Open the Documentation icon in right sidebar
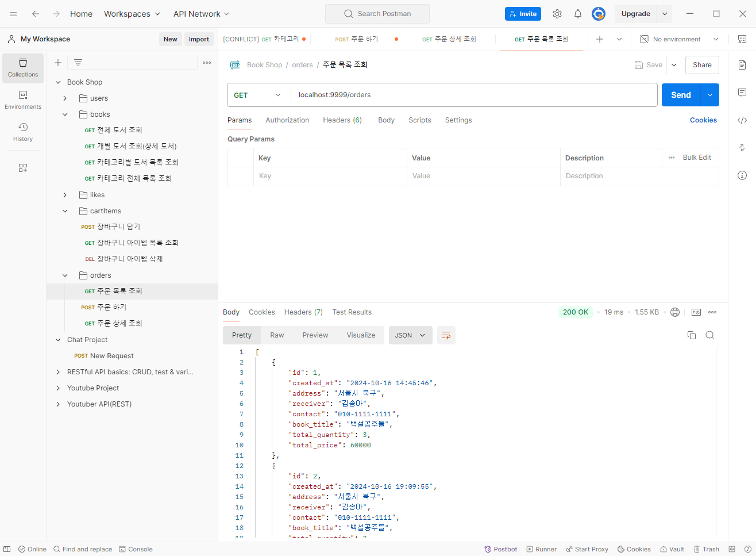This screenshot has width=756, height=556. (742, 65)
